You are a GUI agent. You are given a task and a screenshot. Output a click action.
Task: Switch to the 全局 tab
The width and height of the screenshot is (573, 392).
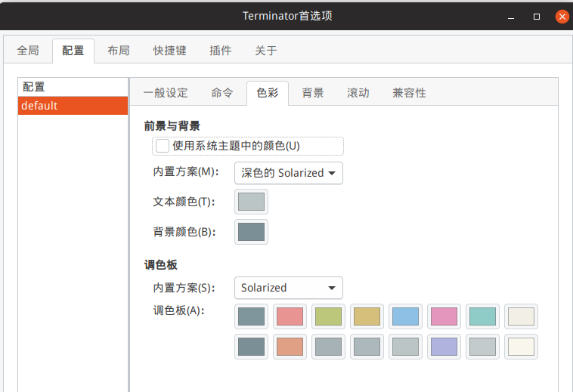coord(28,51)
